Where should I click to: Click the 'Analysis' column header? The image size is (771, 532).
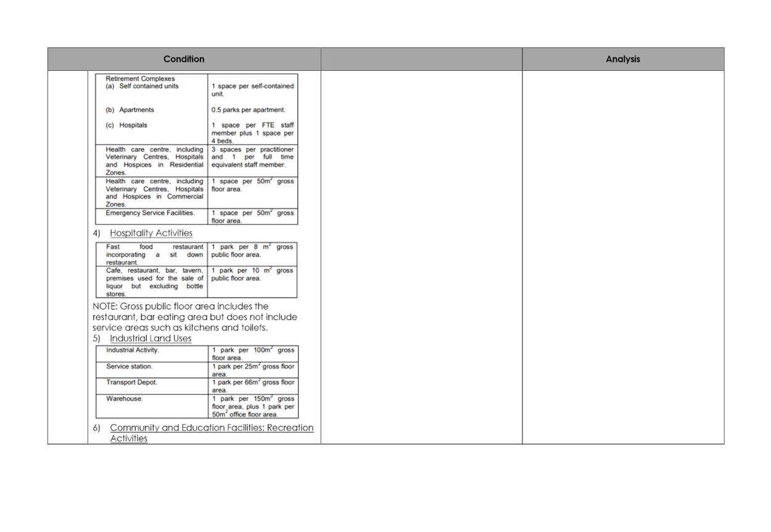pos(623,59)
